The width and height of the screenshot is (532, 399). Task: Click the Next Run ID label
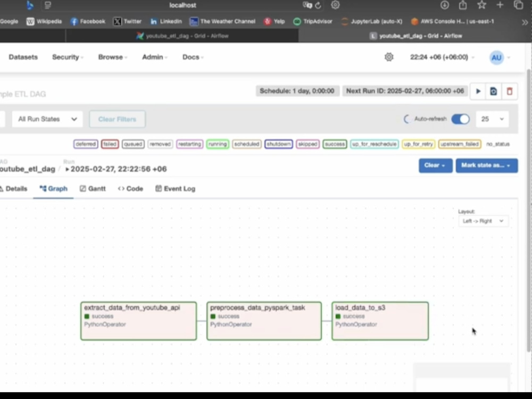point(405,91)
